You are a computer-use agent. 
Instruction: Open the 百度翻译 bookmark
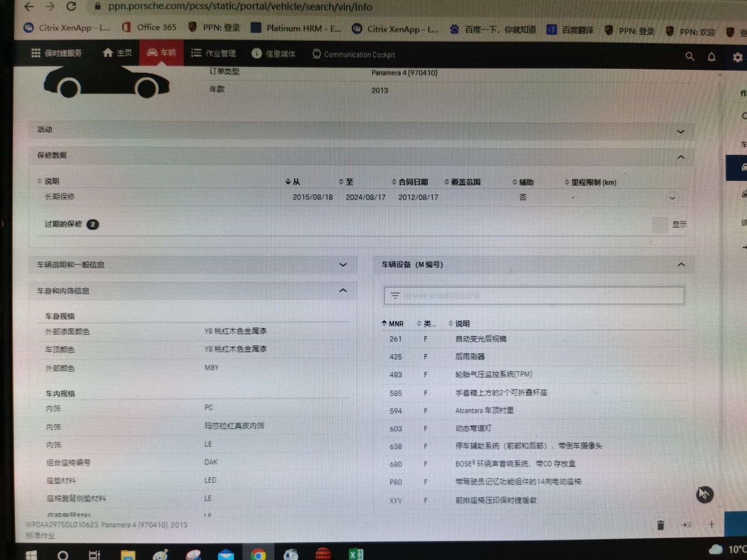click(x=570, y=30)
